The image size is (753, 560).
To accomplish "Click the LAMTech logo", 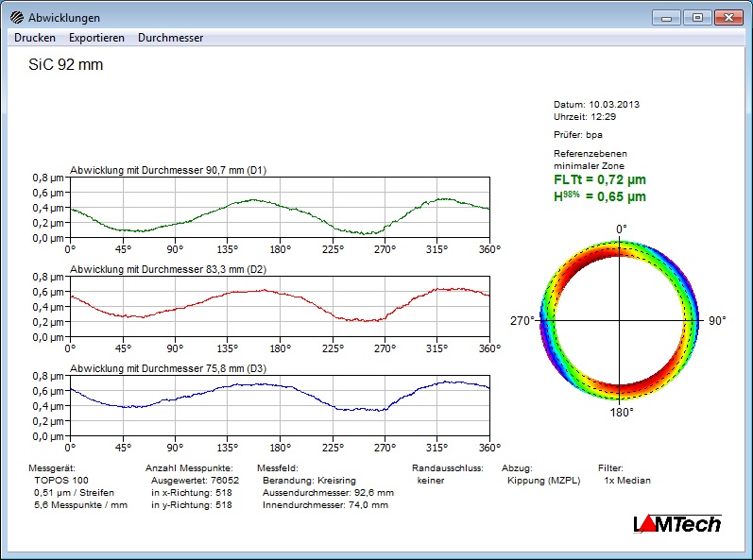I will [676, 523].
